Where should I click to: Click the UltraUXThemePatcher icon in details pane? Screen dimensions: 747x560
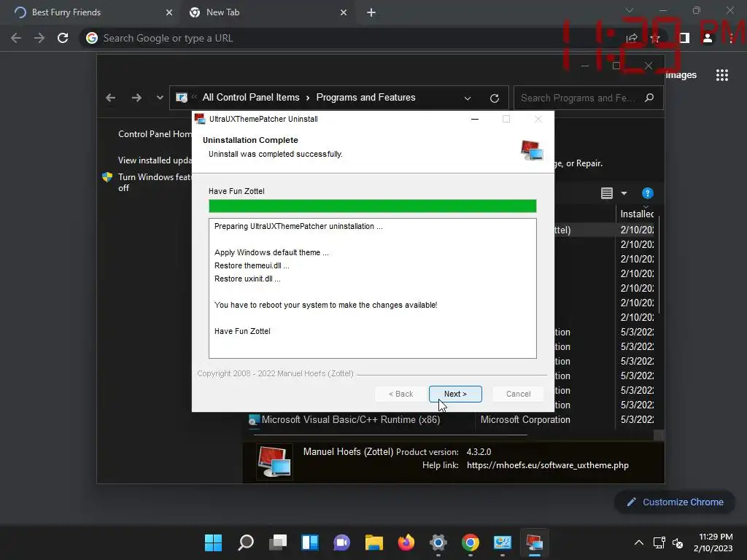(x=274, y=462)
